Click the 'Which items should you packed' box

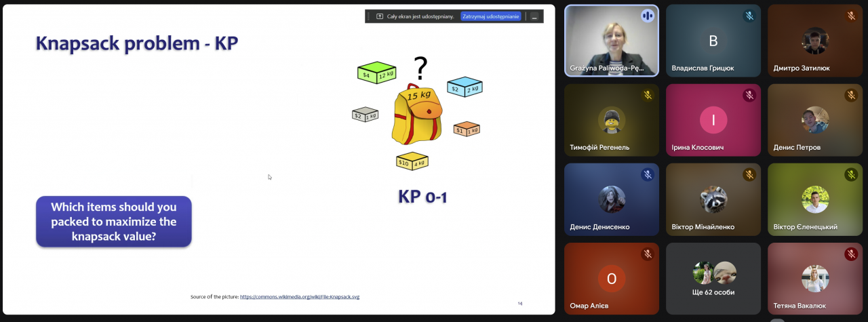[114, 222]
